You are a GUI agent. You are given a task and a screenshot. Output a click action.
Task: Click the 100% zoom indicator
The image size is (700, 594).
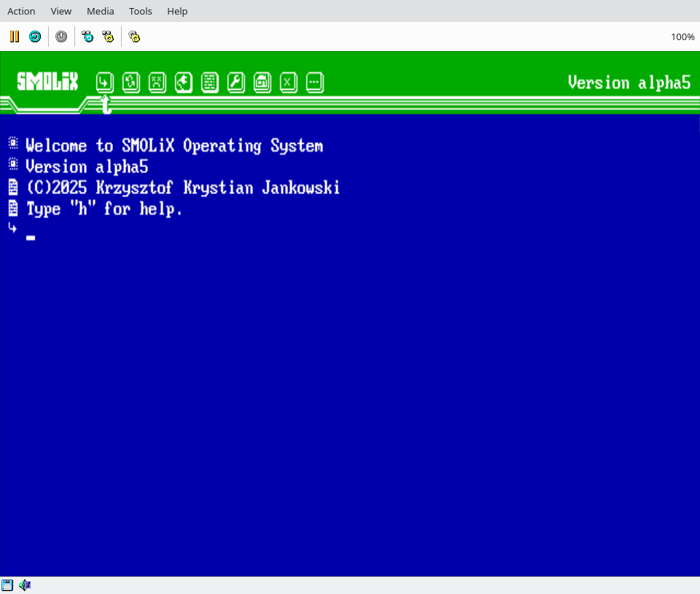682,37
